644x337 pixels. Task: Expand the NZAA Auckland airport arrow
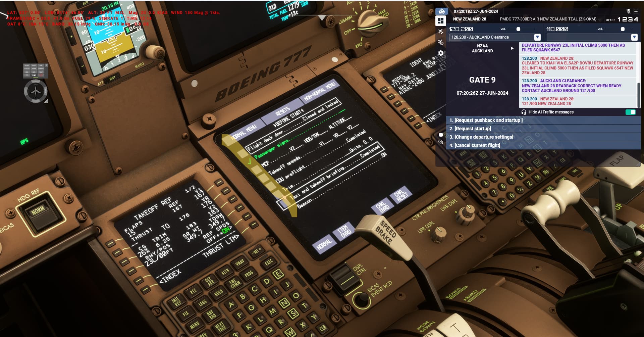point(512,48)
